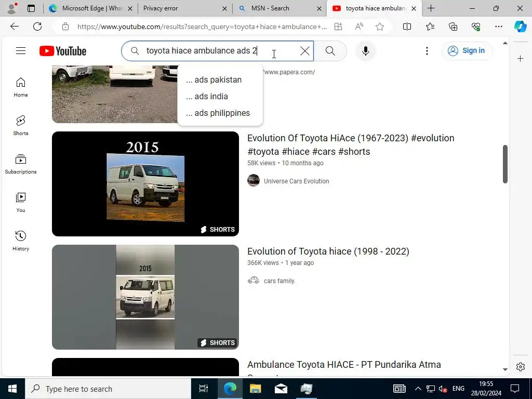Viewport: 532px width, 399px height.
Task: Click the address bar URL
Action: [x=202, y=26]
